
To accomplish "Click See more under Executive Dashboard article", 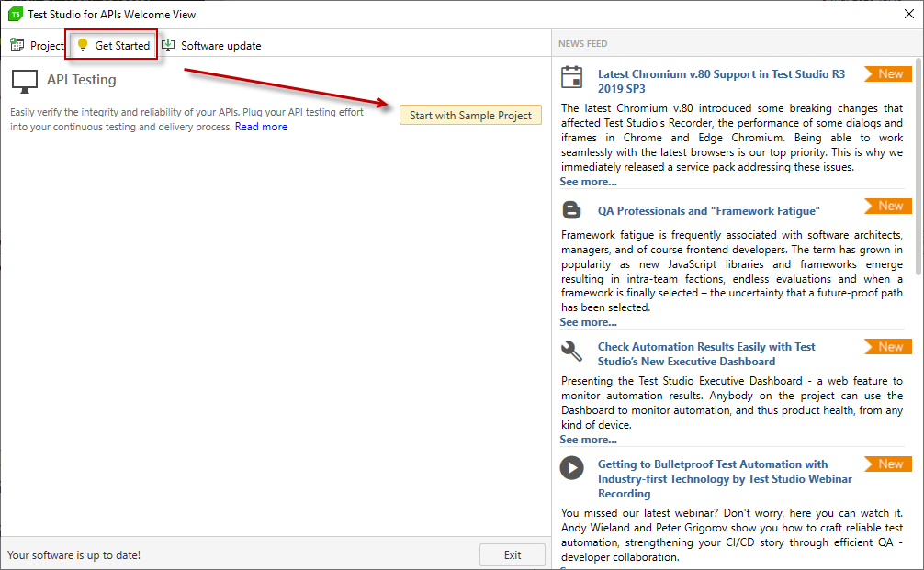I will [588, 440].
